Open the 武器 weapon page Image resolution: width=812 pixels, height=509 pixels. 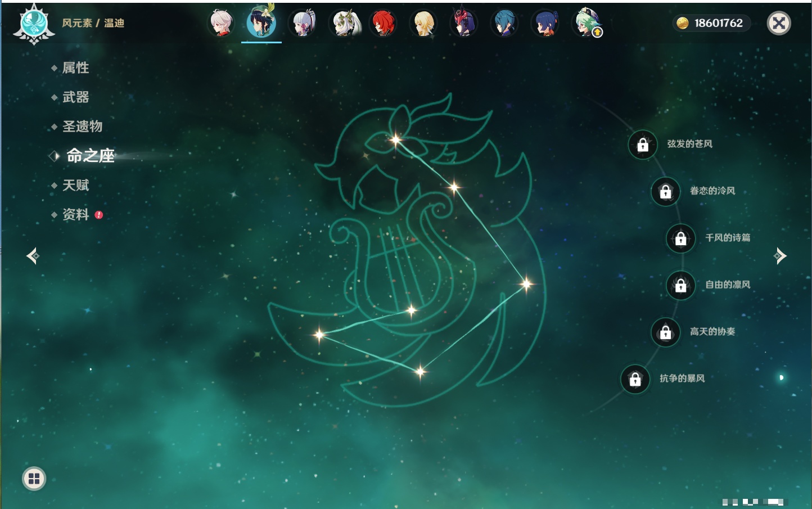[x=75, y=97]
